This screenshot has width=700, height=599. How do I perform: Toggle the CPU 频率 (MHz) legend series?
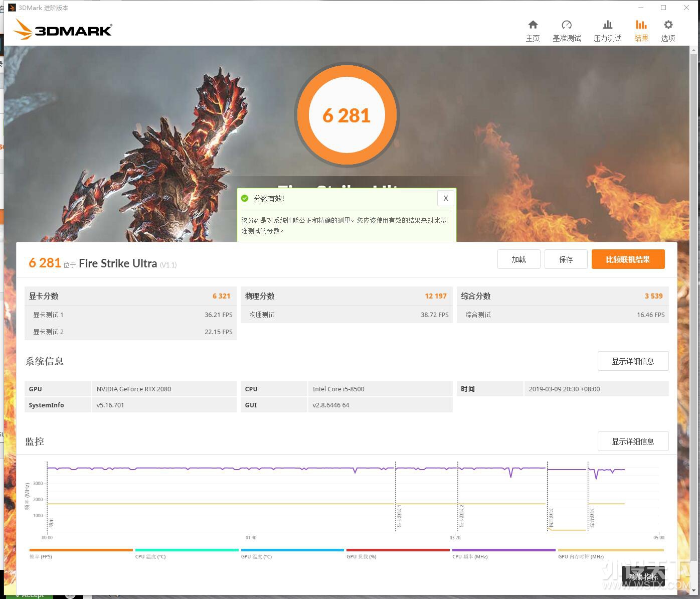point(504,553)
